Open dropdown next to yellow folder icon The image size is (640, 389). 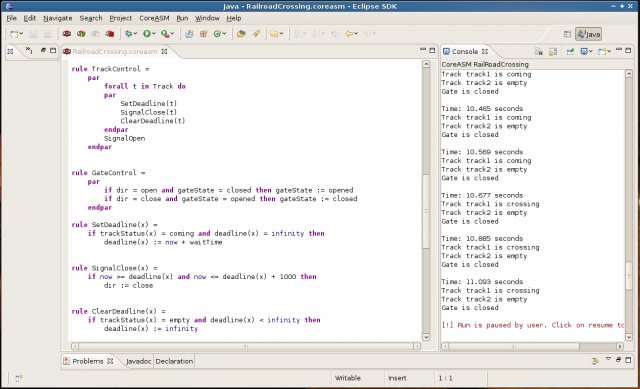click(x=281, y=34)
